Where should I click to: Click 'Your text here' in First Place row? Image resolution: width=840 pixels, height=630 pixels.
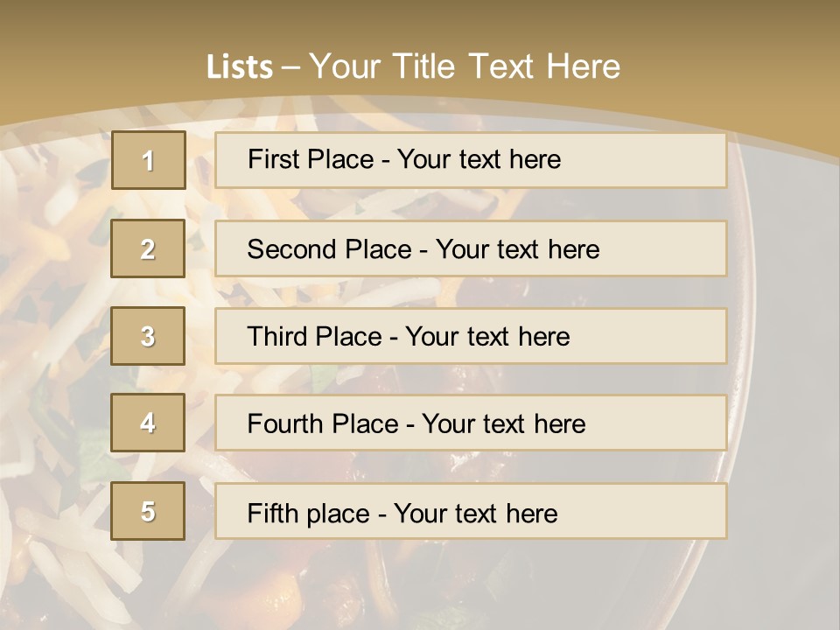[479, 159]
